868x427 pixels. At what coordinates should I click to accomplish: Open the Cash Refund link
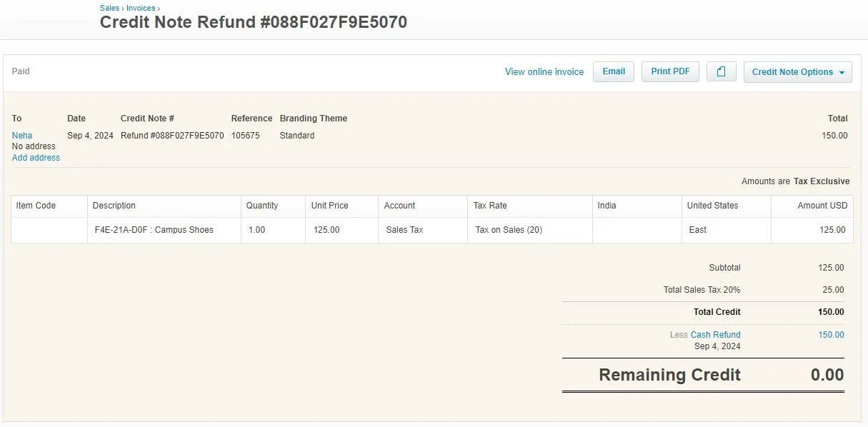click(x=715, y=335)
